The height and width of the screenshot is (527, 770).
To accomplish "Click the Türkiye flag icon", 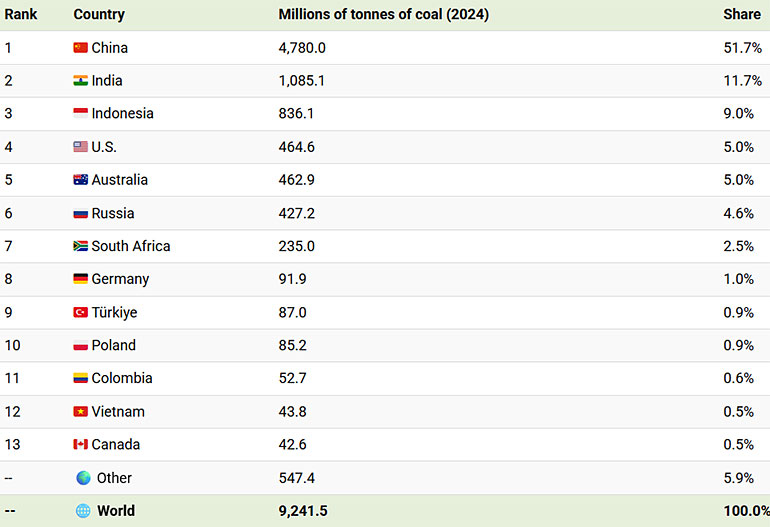I will click(x=81, y=312).
